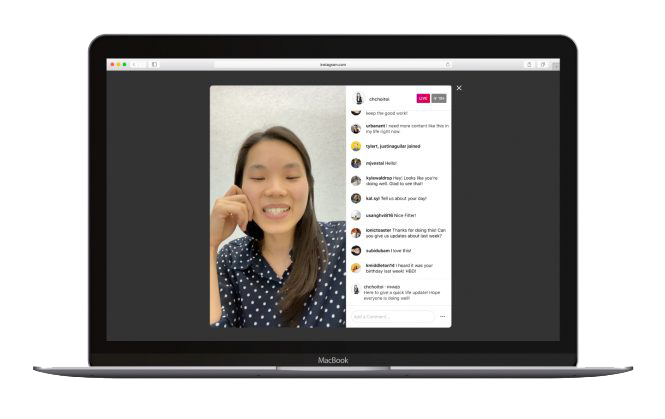Close the live video overlay with X
The image size is (665, 419).
459,88
